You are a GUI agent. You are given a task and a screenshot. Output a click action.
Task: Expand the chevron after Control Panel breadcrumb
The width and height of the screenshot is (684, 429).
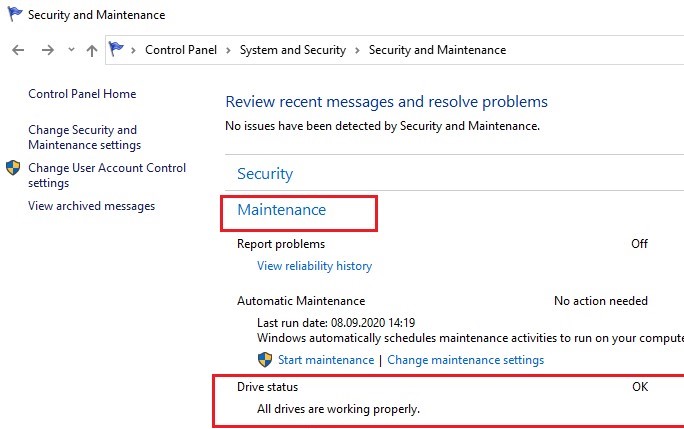228,50
